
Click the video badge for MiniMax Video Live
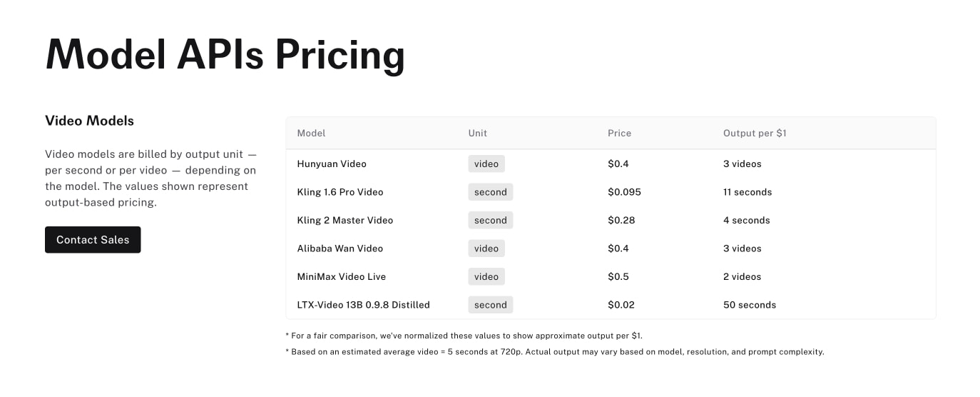pyautogui.click(x=486, y=276)
